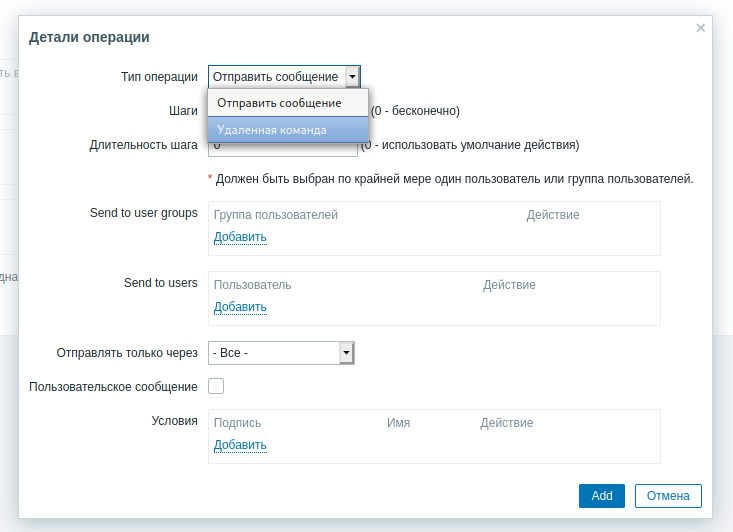Click 'Добавить' under Send to users
The image size is (733, 532).
pyautogui.click(x=240, y=307)
